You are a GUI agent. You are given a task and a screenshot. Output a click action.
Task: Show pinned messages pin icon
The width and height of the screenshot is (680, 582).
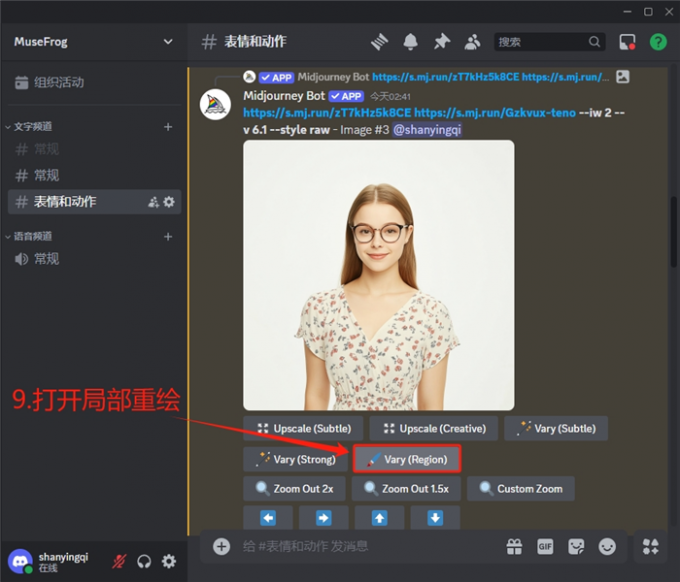pos(442,42)
